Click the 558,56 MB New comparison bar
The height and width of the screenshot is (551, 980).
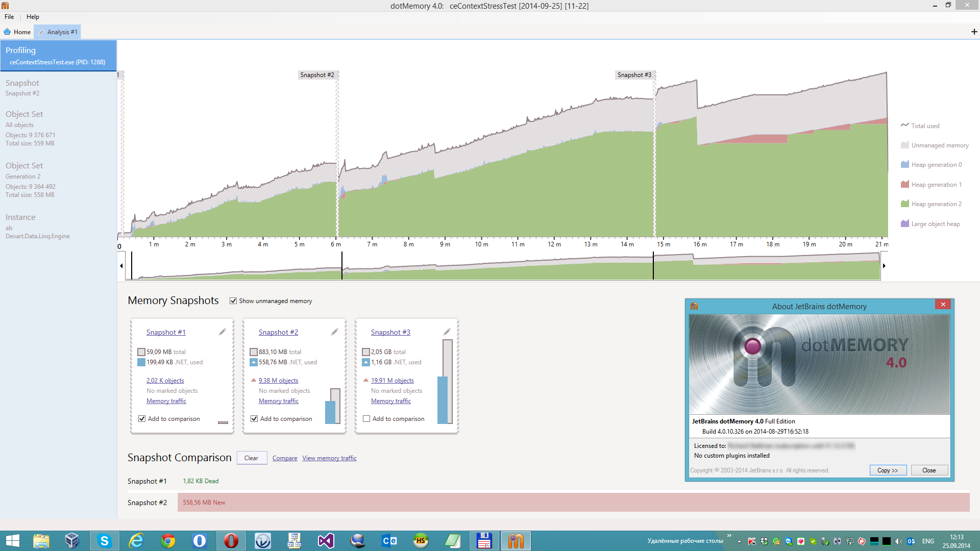[x=574, y=503]
